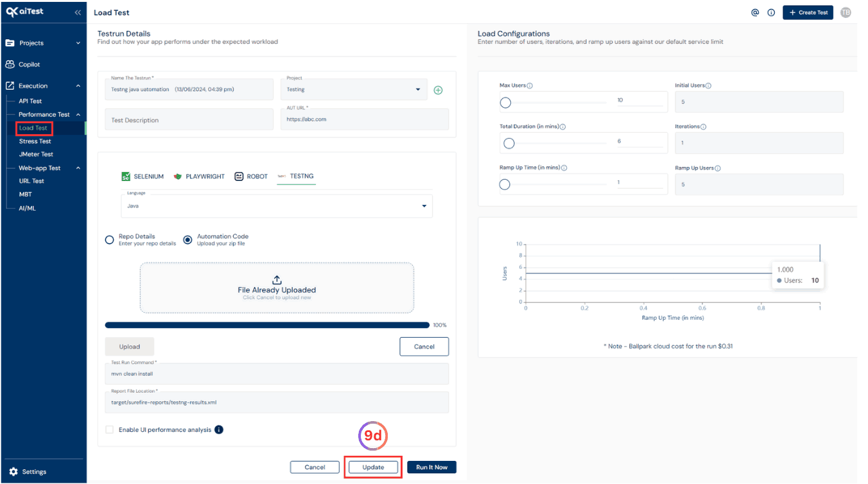Click the Run It Now button
The image size is (868, 484).
pos(431,467)
